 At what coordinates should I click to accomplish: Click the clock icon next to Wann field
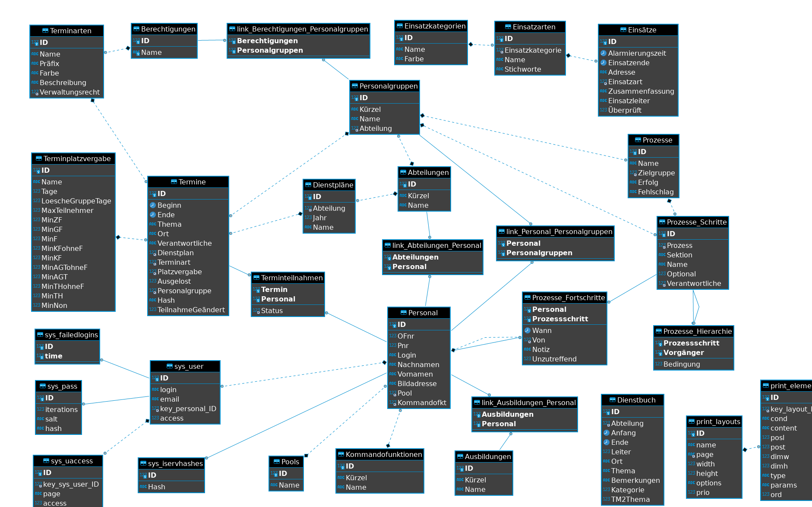(x=528, y=330)
